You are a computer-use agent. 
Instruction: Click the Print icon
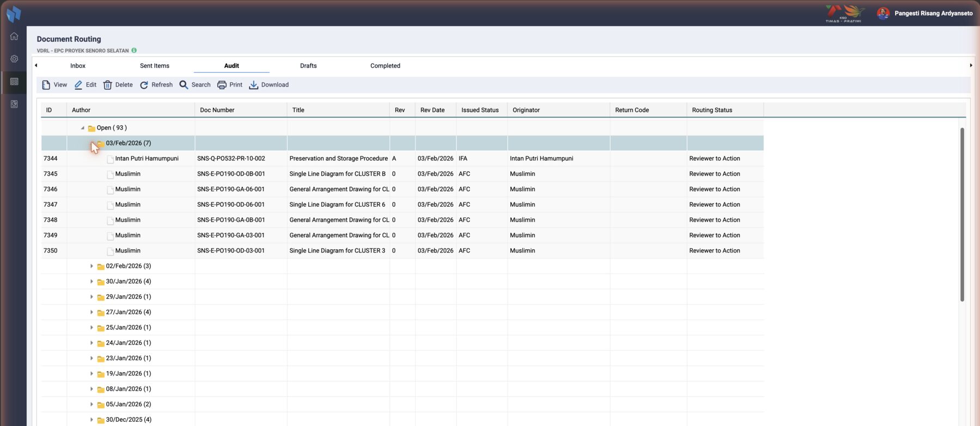[x=222, y=85]
